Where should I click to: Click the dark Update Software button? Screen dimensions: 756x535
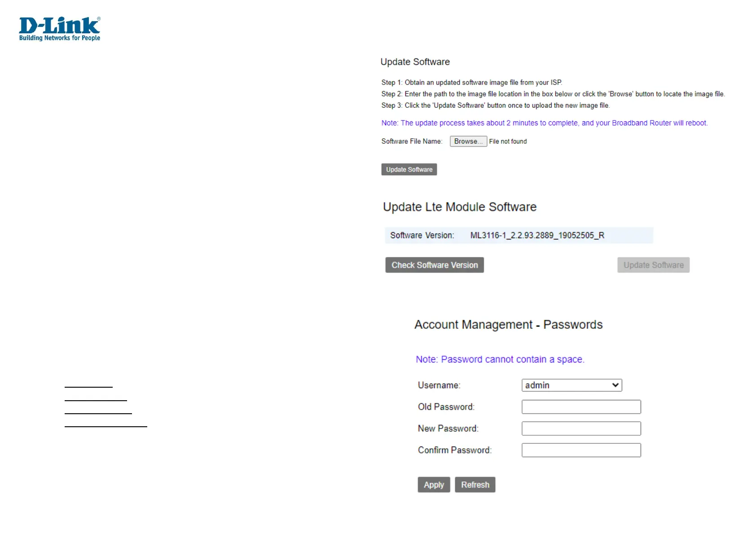tap(409, 169)
